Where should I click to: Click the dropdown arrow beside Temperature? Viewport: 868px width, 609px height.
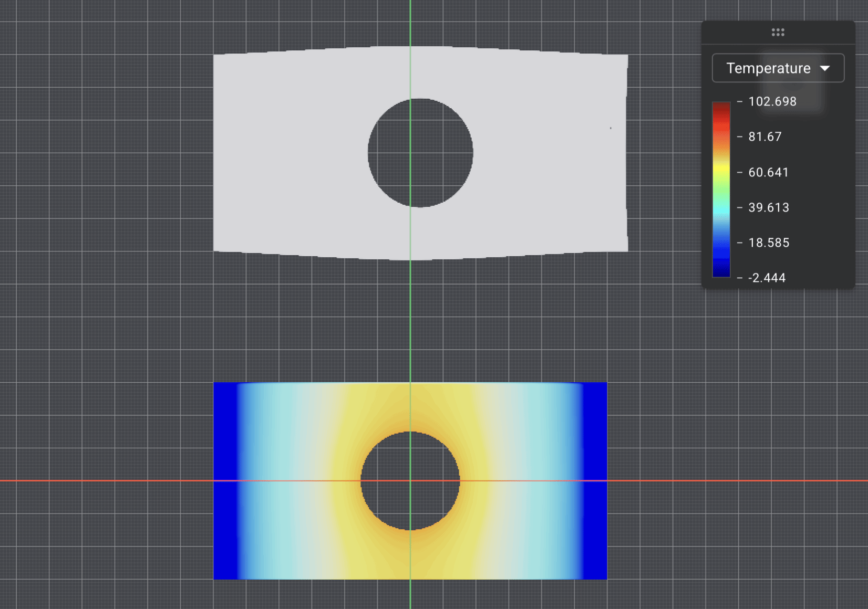click(825, 68)
